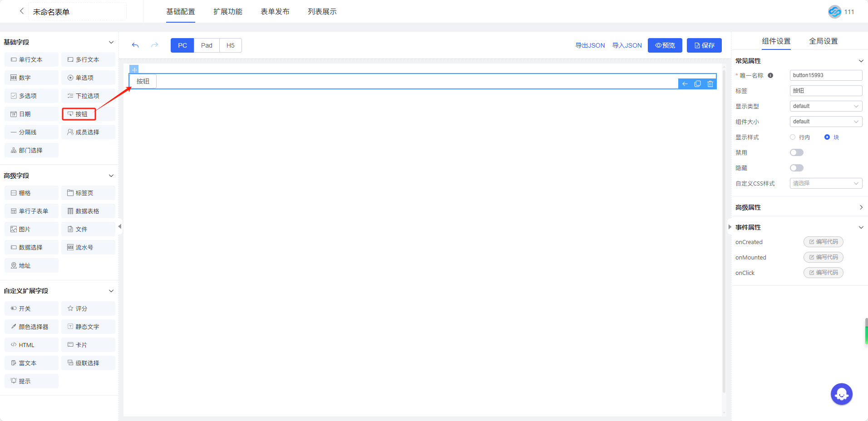Switch to the 扩展功能 tab
This screenshot has width=868, height=421.
[x=228, y=12]
